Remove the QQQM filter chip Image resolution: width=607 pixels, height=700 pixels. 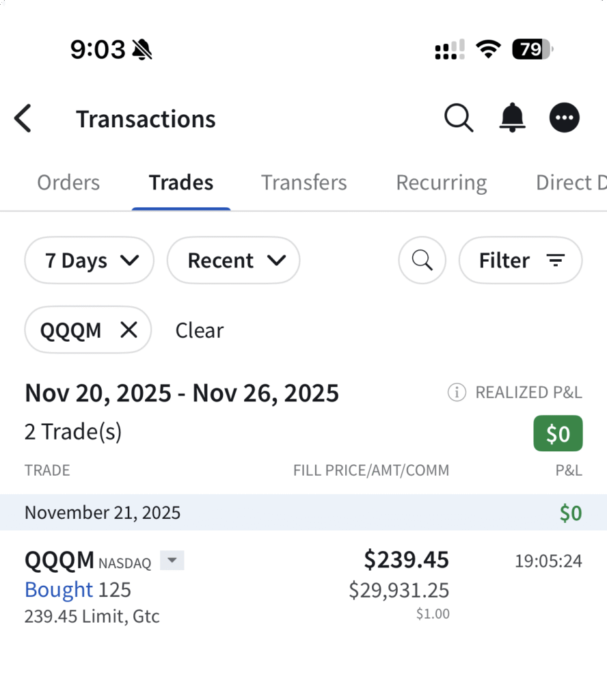click(x=129, y=330)
